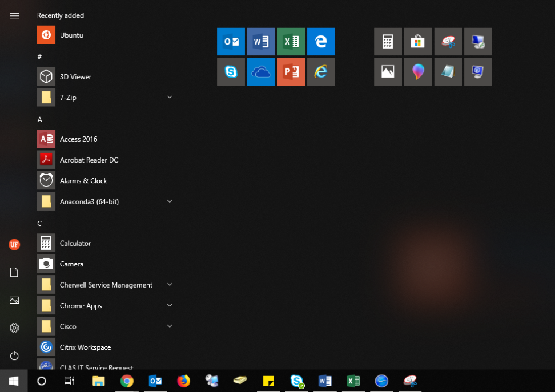The height and width of the screenshot is (392, 555).
Task: Click the Skype tile in the Start menu
Action: pos(231,72)
